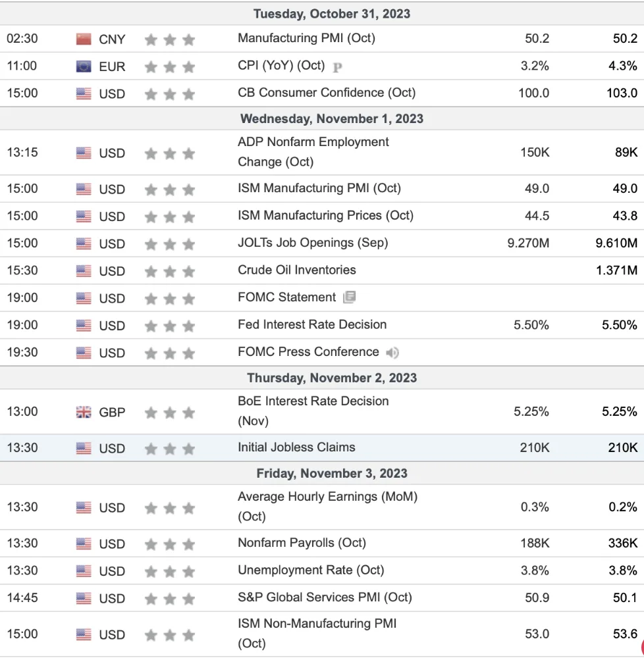
Task: Click the US flag on the CB Consumer Confidence row
Action: pyautogui.click(x=84, y=93)
